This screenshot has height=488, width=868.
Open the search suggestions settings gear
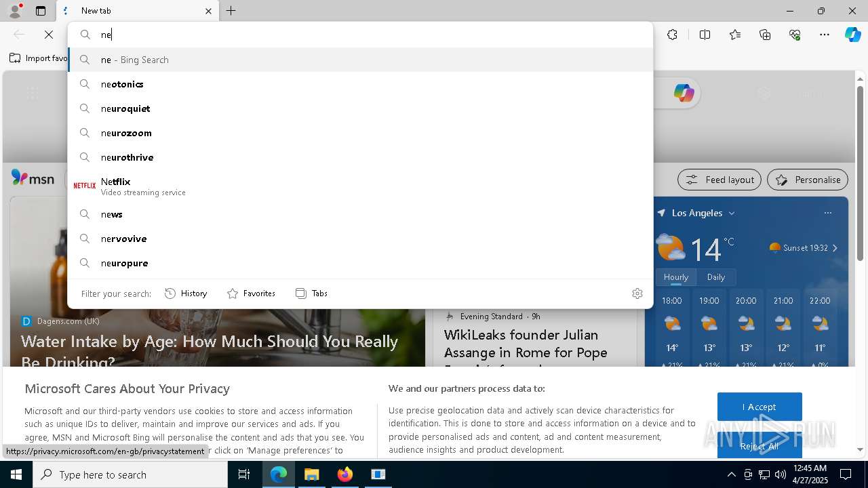pos(637,293)
